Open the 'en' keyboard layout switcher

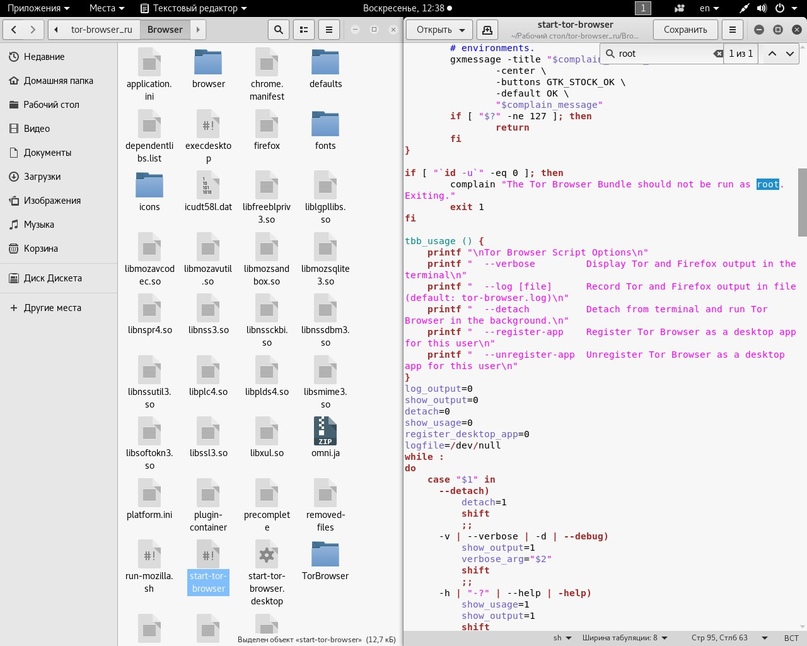(x=709, y=8)
